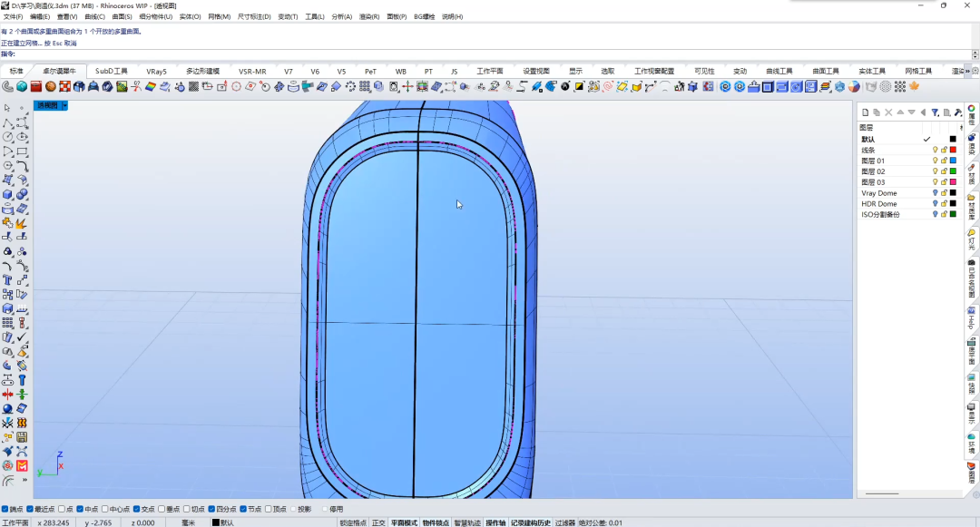Open the toolbar options gear at right end
Viewport: 980px width, 527px height.
975,71
